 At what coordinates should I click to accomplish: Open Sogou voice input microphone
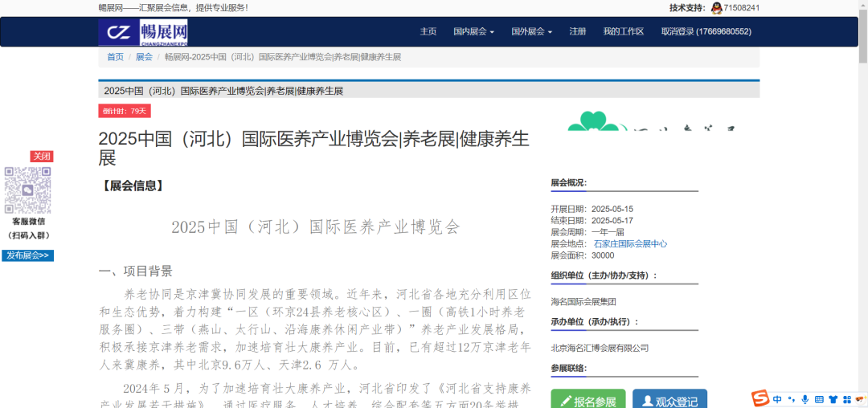[x=805, y=399]
